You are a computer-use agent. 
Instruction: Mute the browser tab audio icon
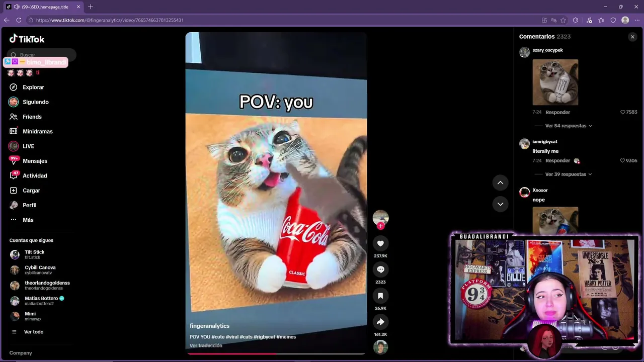point(17,7)
